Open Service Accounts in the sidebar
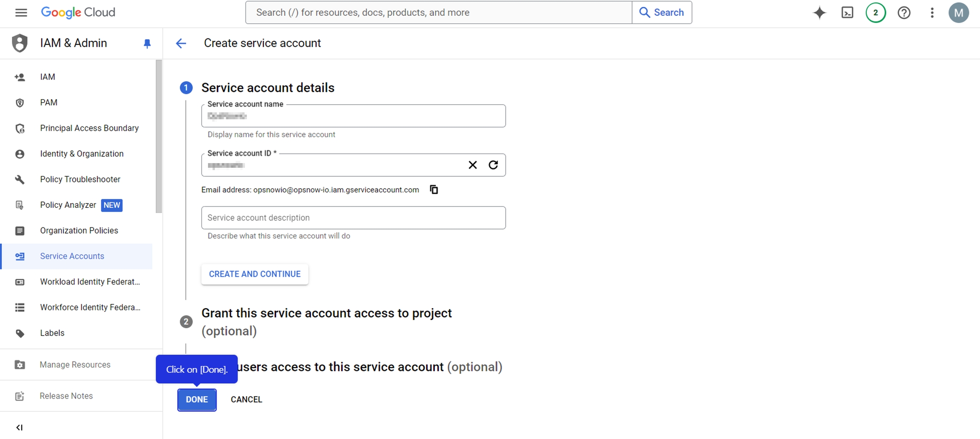 [x=72, y=256]
